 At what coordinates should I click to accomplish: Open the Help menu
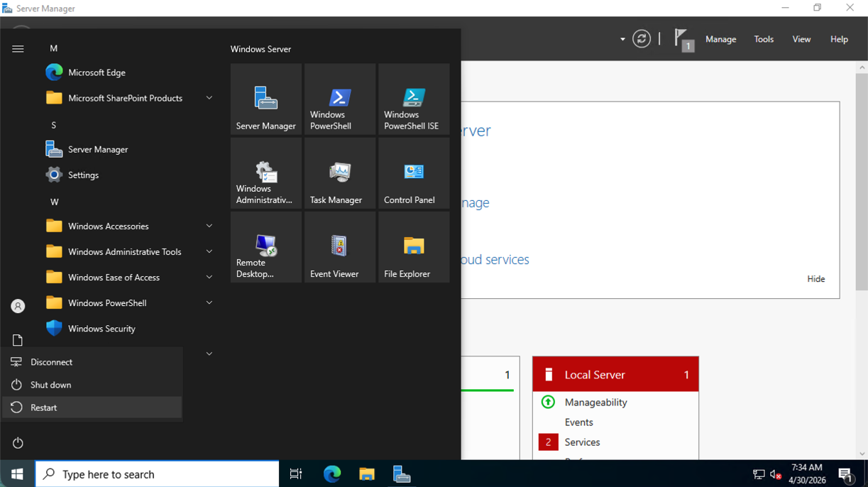(x=839, y=39)
